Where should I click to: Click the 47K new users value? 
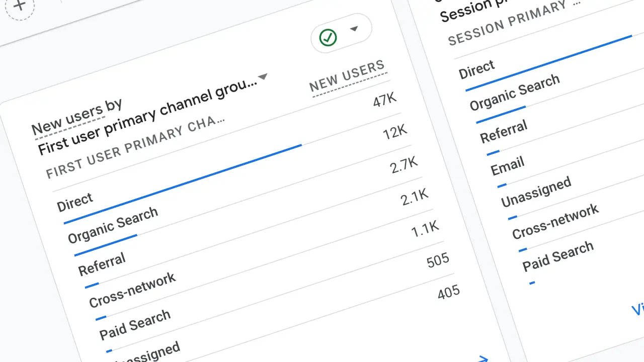[x=385, y=101]
